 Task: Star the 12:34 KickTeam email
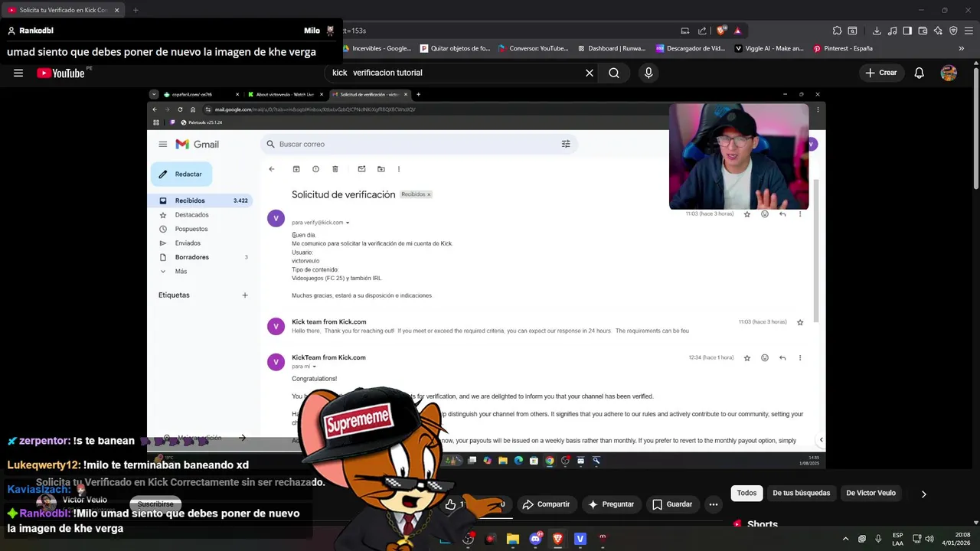tap(747, 357)
